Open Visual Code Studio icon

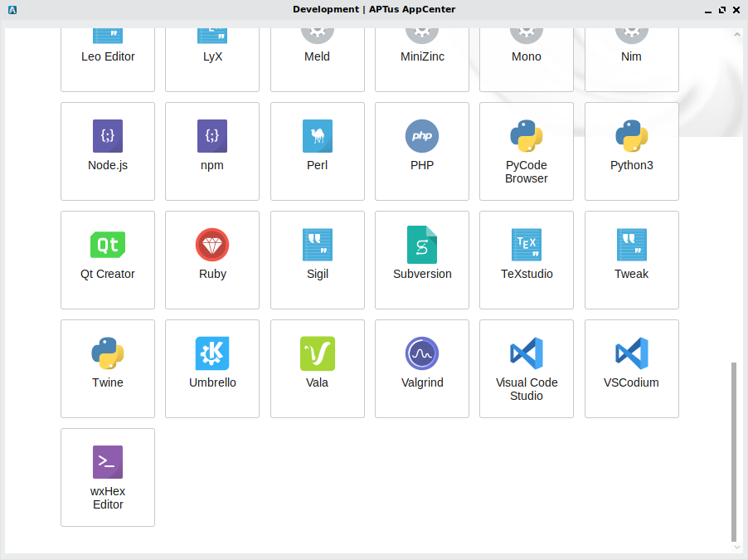(x=527, y=353)
